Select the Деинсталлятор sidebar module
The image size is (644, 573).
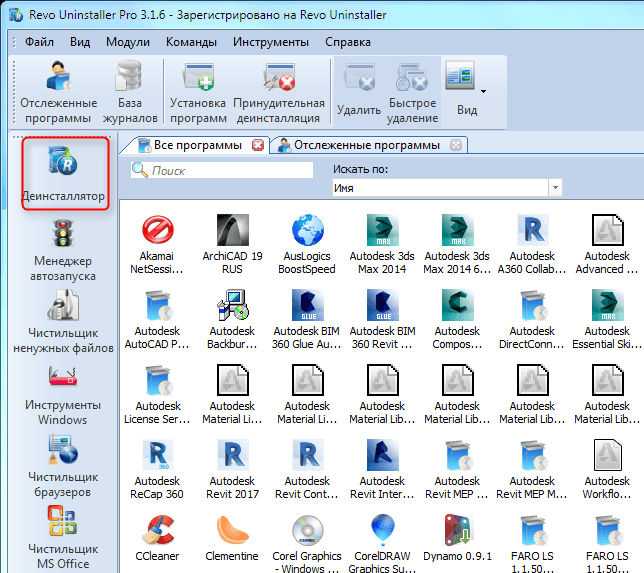coord(65,173)
